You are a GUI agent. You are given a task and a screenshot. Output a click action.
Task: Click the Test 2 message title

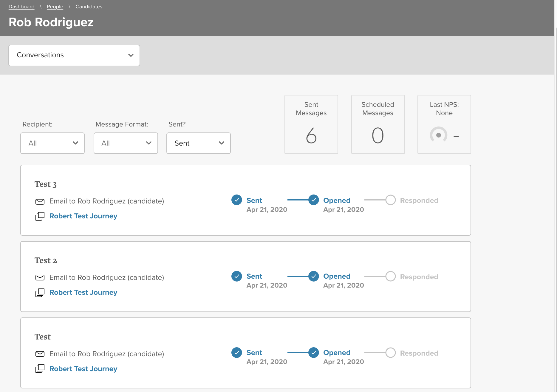46,260
